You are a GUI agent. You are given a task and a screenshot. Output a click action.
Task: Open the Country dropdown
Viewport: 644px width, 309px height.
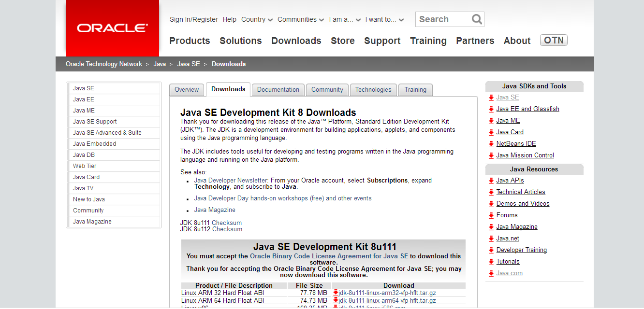pos(257,20)
